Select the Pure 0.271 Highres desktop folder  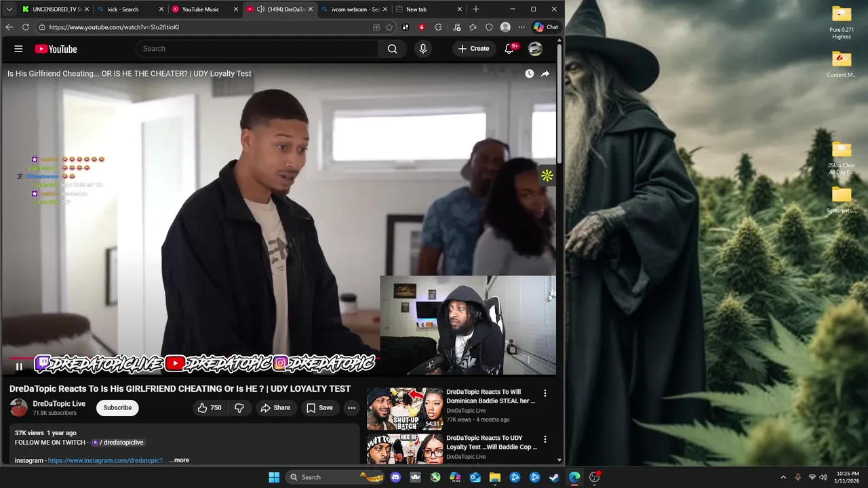click(x=842, y=22)
